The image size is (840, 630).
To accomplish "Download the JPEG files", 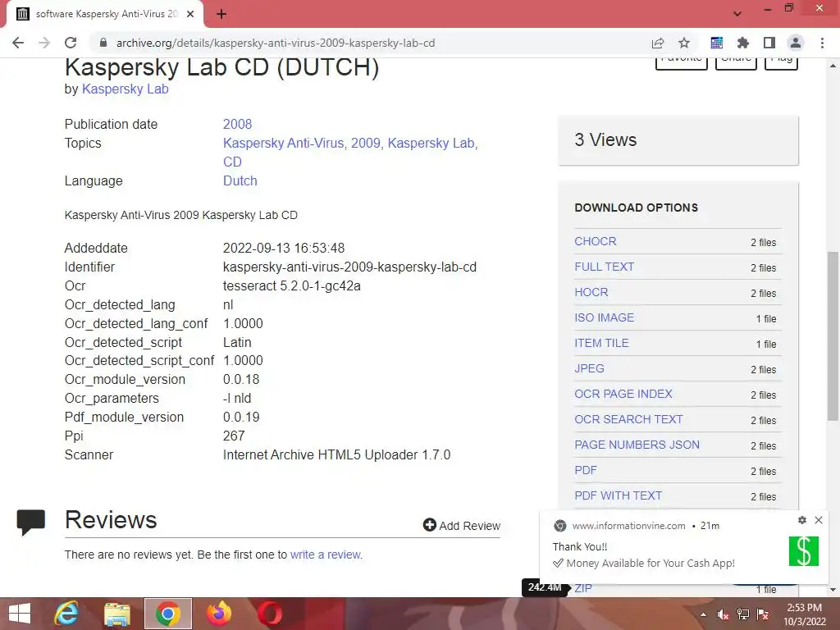I will (589, 368).
